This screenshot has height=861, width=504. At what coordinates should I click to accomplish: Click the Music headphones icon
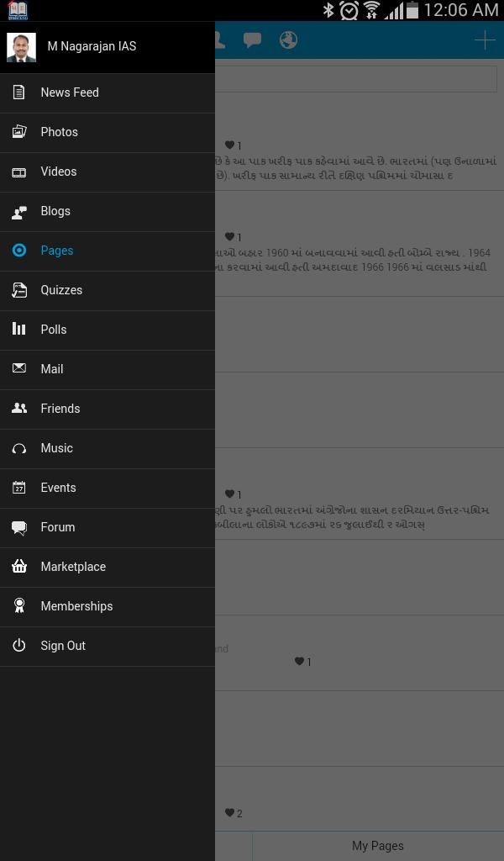pyautogui.click(x=19, y=448)
